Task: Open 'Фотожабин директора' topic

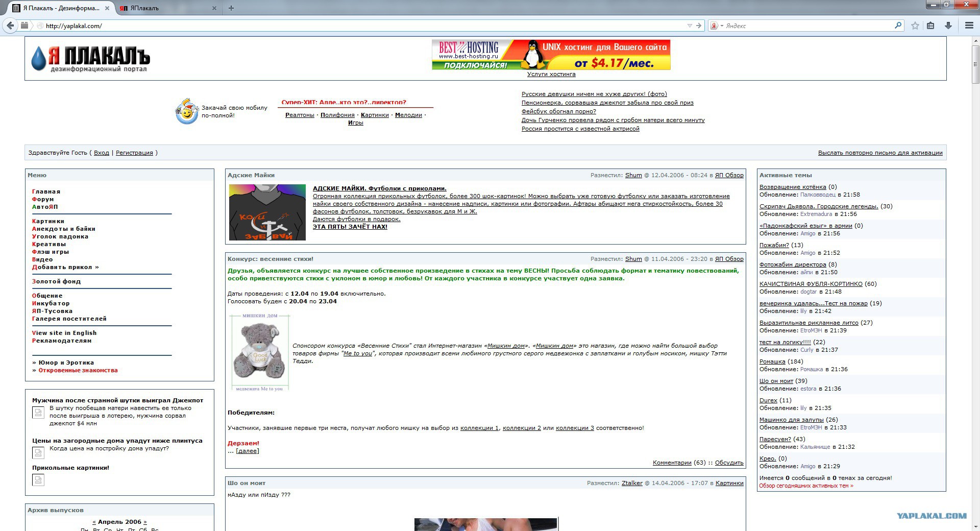Action: [x=793, y=264]
